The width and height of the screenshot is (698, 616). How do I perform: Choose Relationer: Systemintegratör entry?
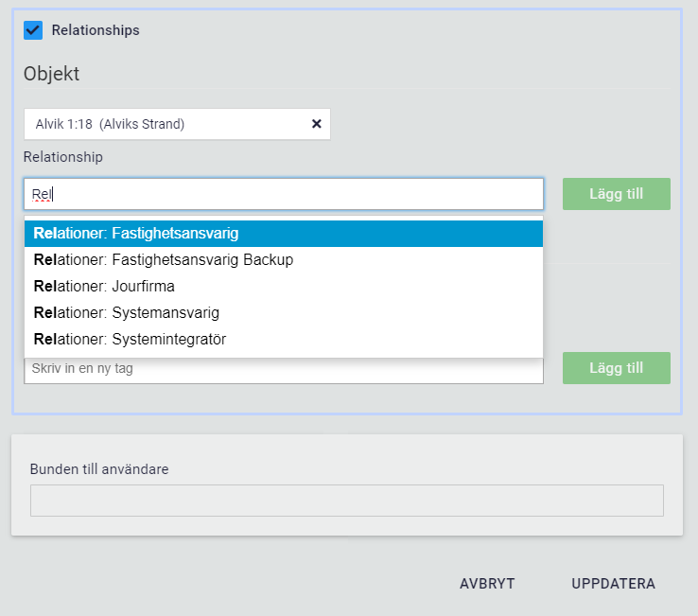pyautogui.click(x=284, y=340)
